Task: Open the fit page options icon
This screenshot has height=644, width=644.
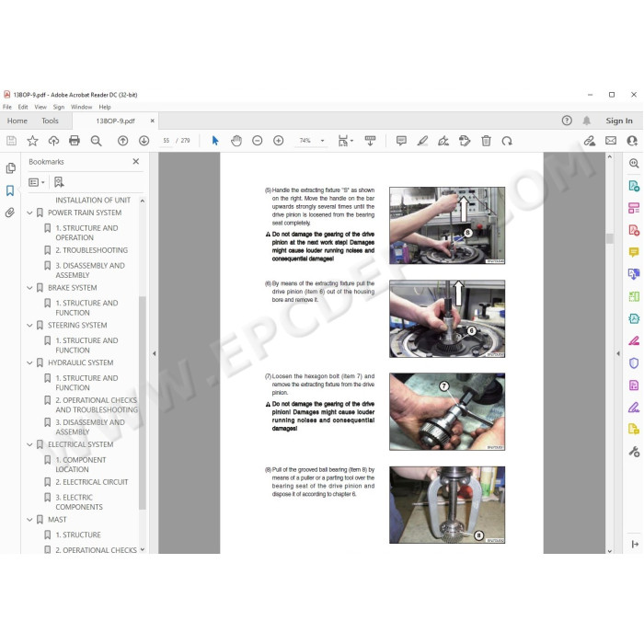Action: 345,141
